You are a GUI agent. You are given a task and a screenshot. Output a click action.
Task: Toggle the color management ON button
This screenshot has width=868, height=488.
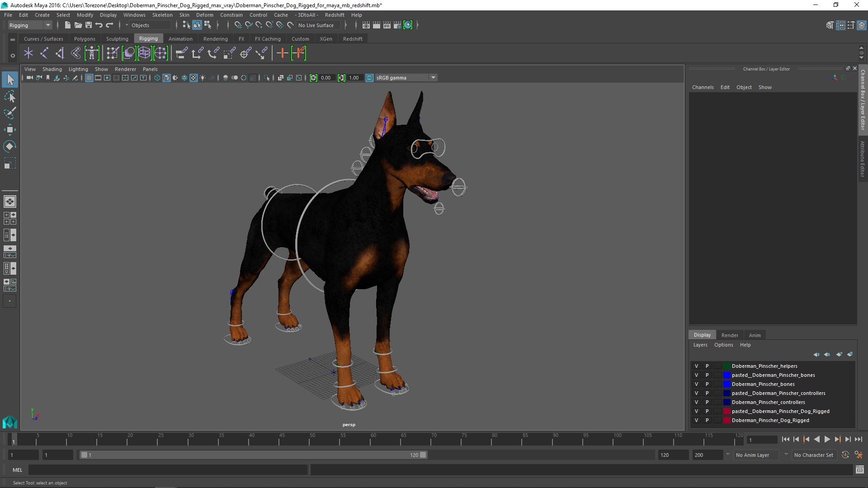369,78
